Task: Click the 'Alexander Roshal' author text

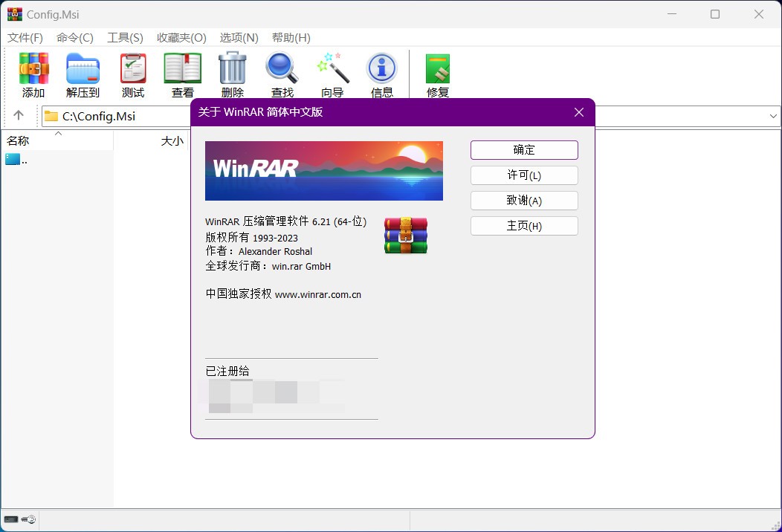Action: (275, 252)
